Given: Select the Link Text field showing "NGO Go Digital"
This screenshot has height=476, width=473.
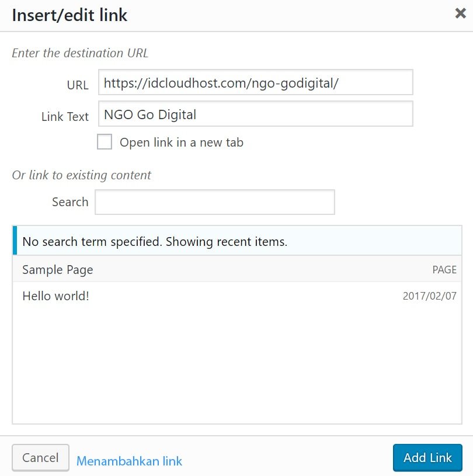Looking at the screenshot, I should pyautogui.click(x=255, y=114).
